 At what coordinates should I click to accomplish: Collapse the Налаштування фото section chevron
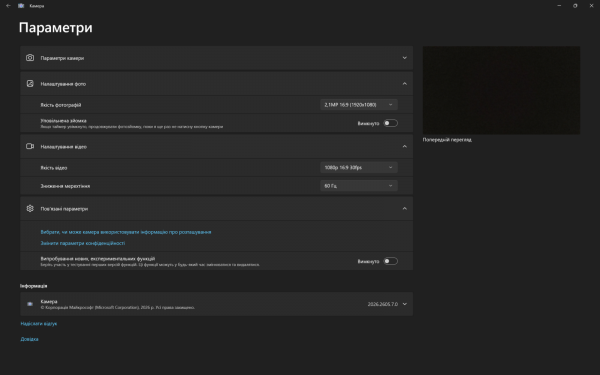(x=404, y=83)
